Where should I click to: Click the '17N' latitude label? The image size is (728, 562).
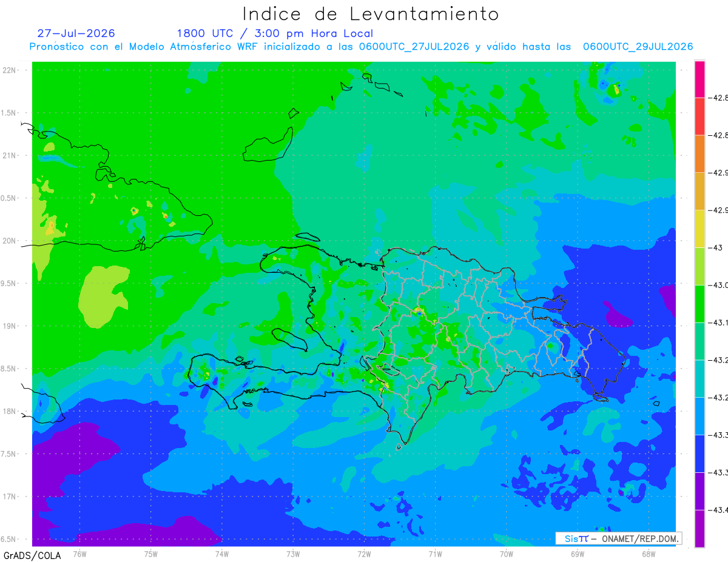tap(9, 497)
